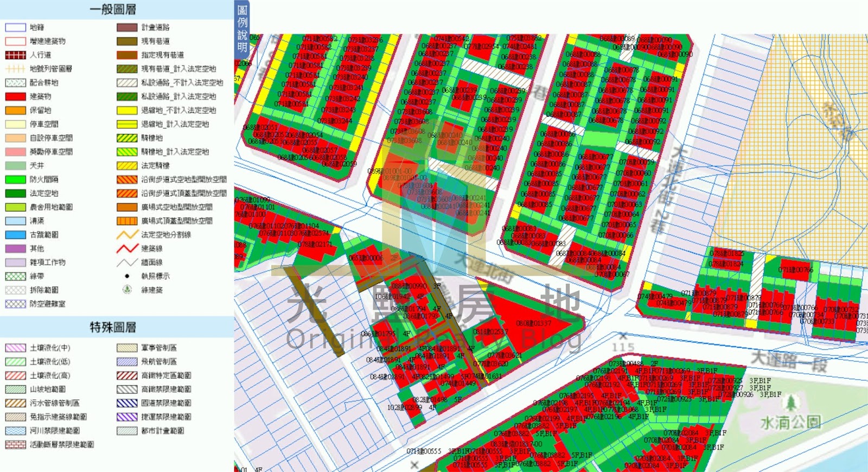Click the 土壤液化(低) green hatch icon

tap(15, 362)
